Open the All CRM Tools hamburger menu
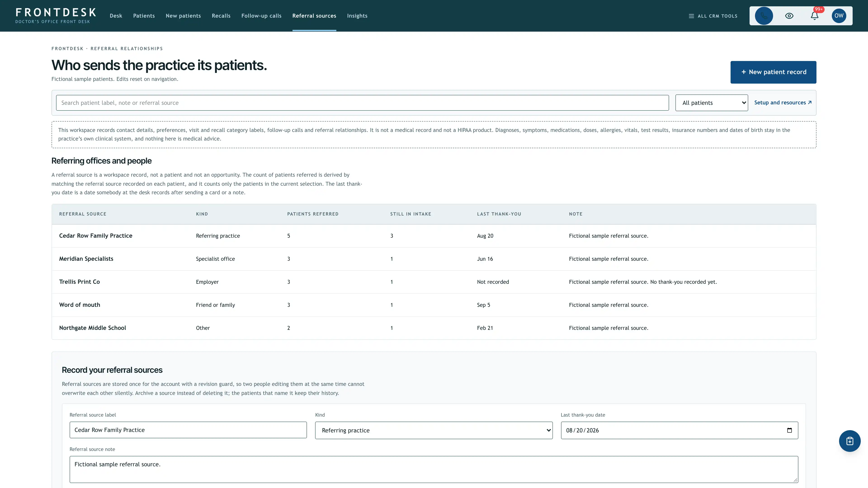 (713, 16)
